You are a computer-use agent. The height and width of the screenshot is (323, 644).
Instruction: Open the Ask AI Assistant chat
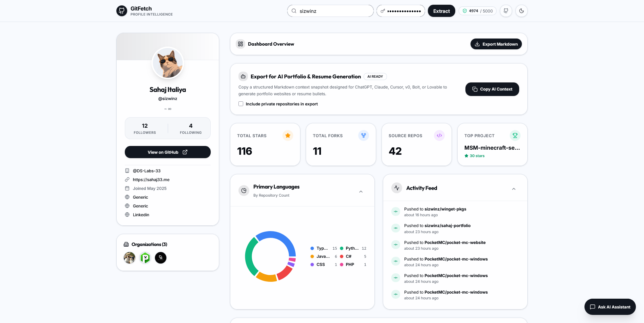(610, 307)
